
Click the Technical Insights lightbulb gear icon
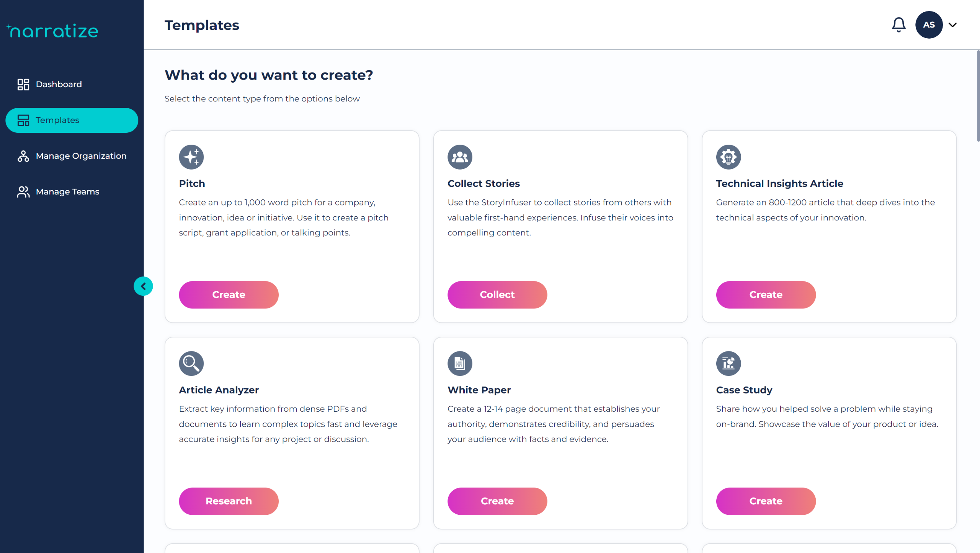[728, 157]
